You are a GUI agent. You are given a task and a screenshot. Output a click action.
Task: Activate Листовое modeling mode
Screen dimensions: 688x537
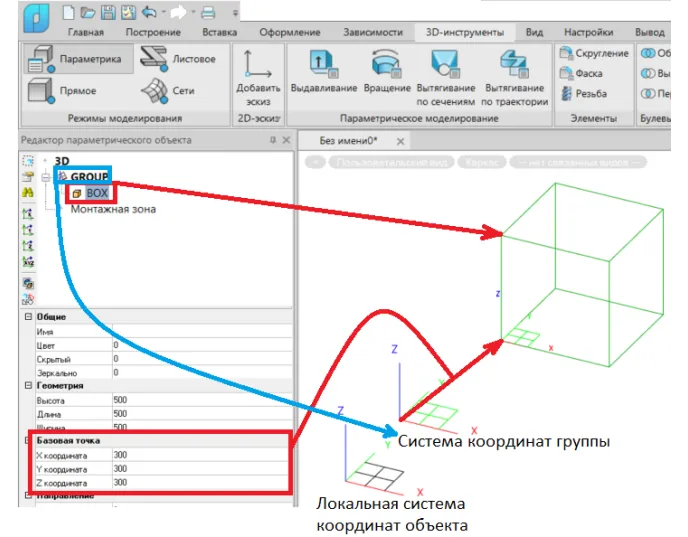click(x=179, y=59)
